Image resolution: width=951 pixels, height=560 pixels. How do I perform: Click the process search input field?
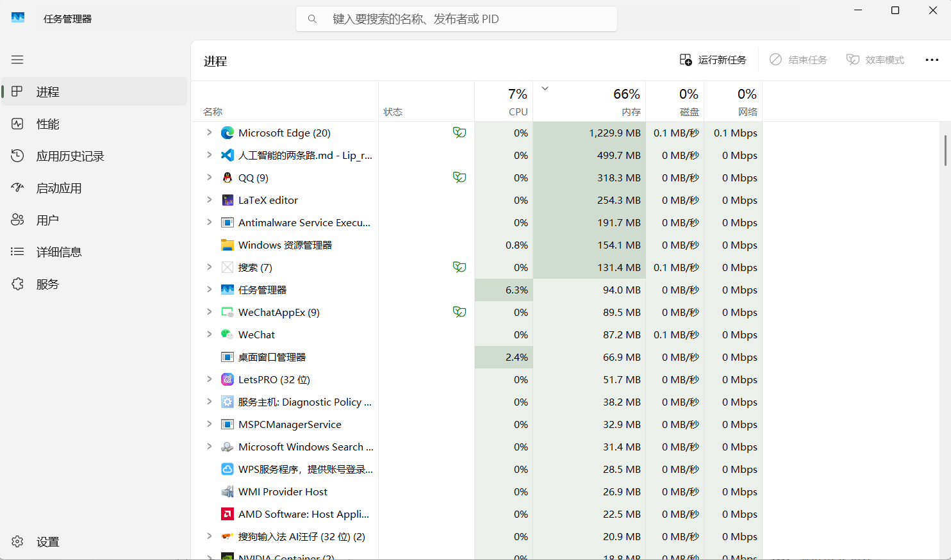tap(456, 19)
